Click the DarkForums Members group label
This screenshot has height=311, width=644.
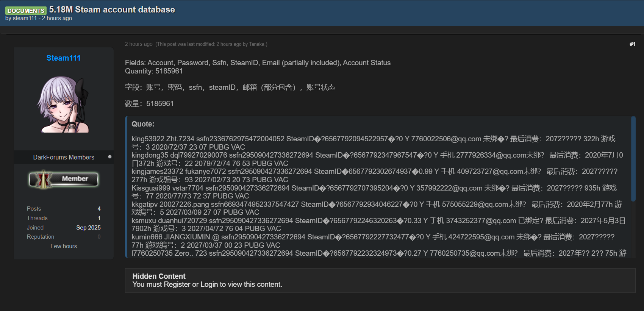pyautogui.click(x=64, y=157)
